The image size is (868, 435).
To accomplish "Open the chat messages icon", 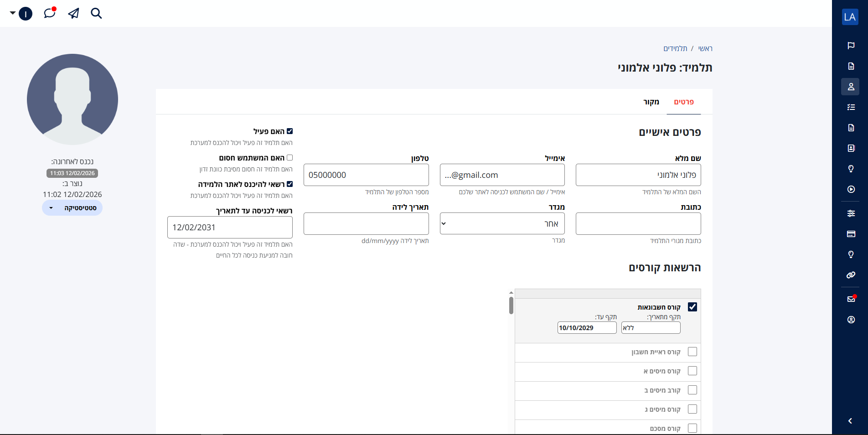I will pos(50,13).
